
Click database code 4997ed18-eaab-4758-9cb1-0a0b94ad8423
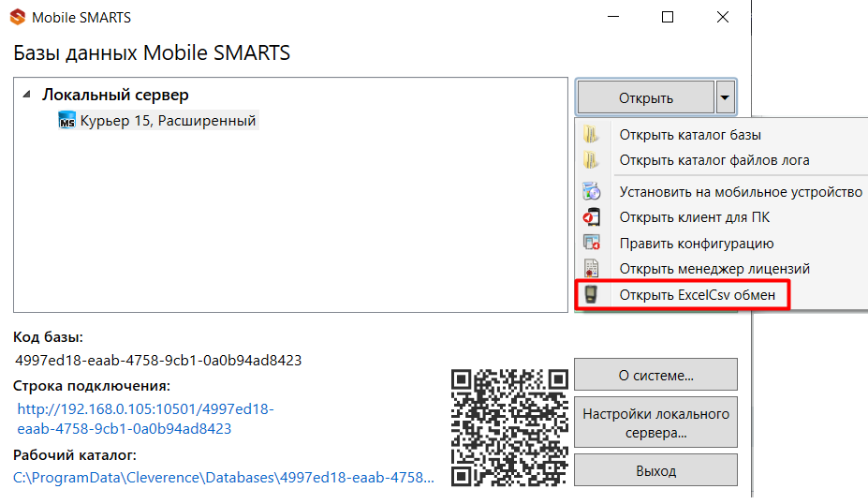point(158,360)
